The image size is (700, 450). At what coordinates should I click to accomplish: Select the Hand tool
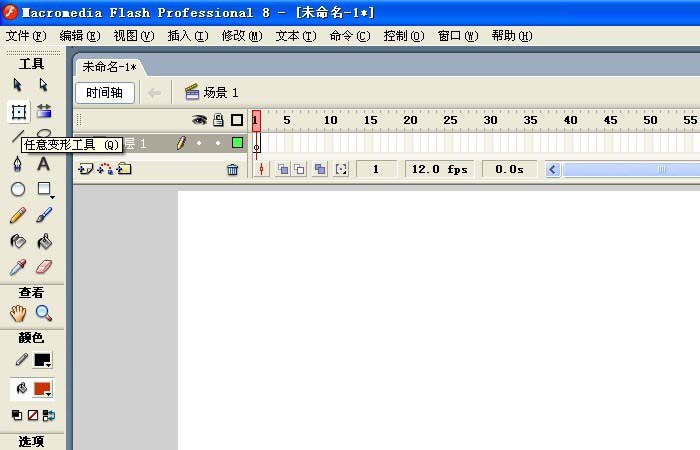(x=18, y=313)
